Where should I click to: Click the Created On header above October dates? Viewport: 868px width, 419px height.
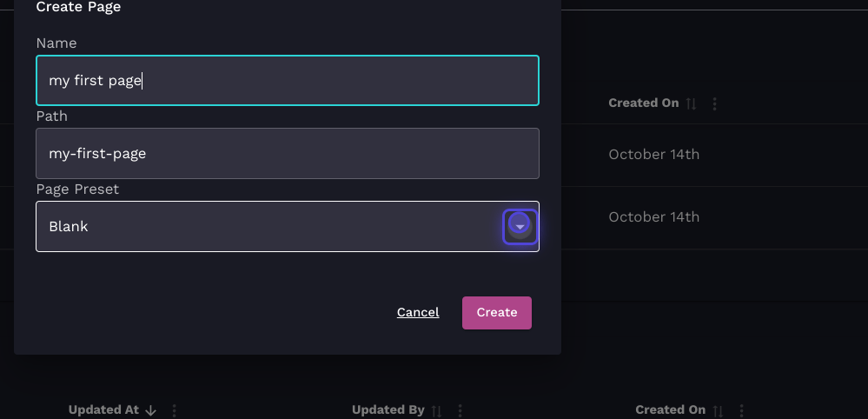(x=643, y=103)
